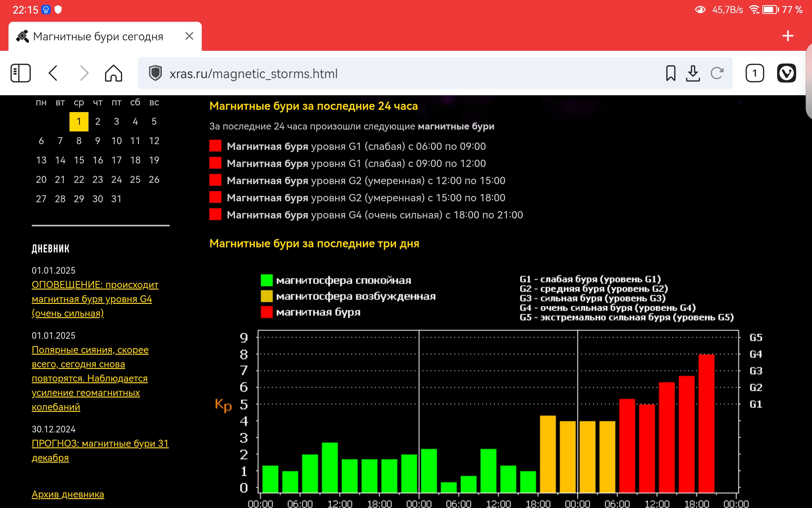This screenshot has height=508, width=812.
Task: Select day 15 in the calendar
Action: pos(79,160)
